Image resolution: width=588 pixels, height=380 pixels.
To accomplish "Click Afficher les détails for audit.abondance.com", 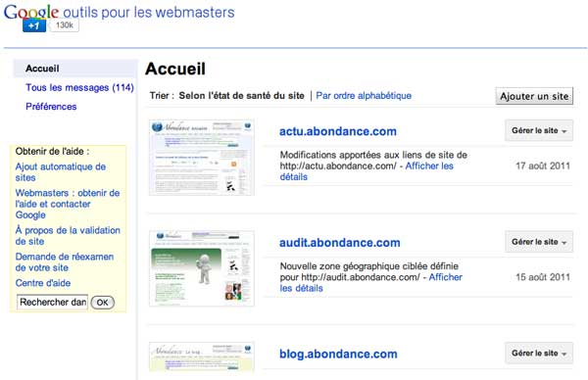I will 445,277.
